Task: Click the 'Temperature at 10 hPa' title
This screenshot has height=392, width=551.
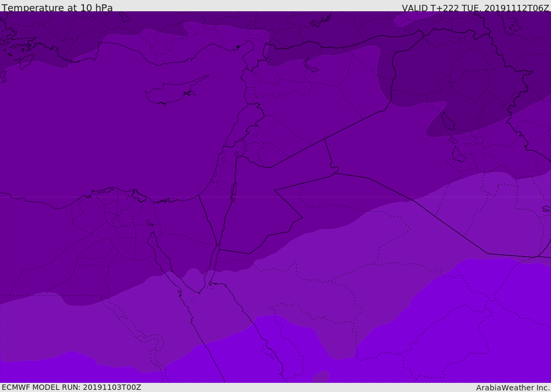Action: coord(57,8)
